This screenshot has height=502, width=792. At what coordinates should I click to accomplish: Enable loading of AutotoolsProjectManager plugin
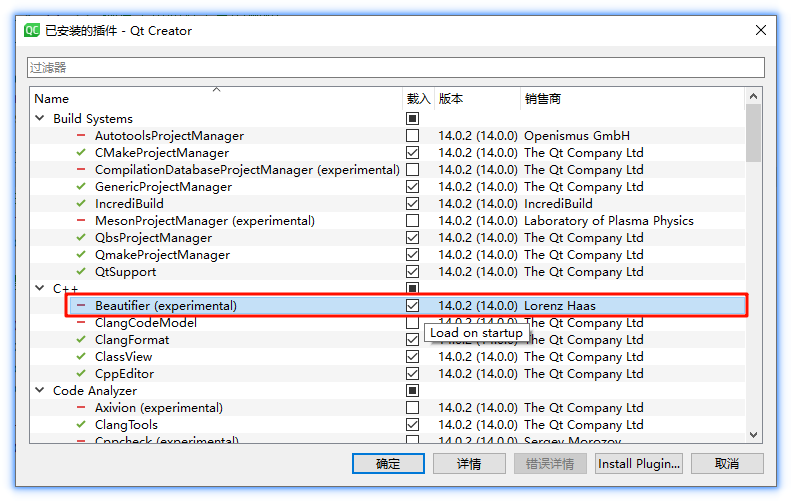pyautogui.click(x=413, y=135)
